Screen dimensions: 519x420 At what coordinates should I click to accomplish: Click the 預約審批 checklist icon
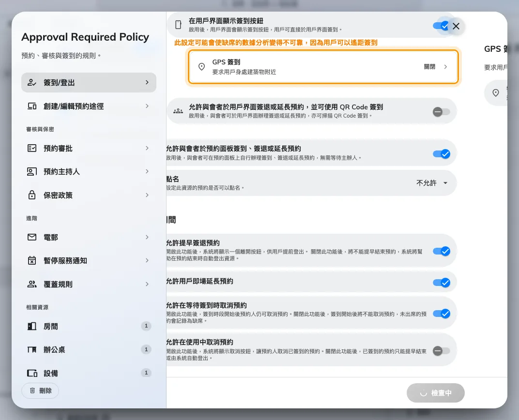tap(32, 148)
